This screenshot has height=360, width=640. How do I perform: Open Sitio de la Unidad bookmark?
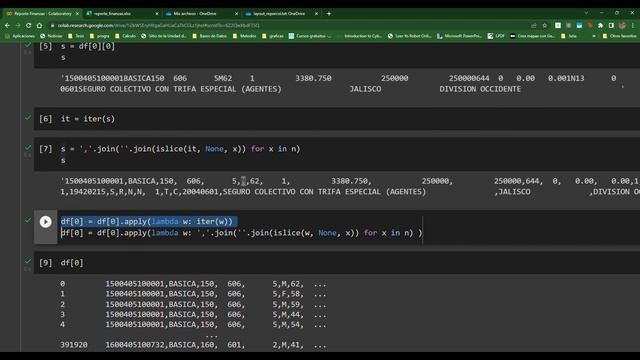pyautogui.click(x=164, y=36)
